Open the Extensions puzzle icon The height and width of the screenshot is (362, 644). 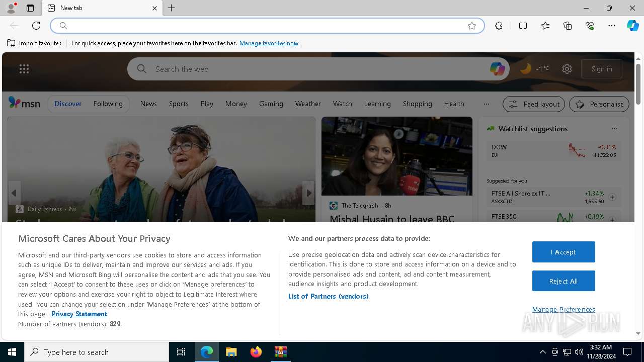click(x=499, y=26)
